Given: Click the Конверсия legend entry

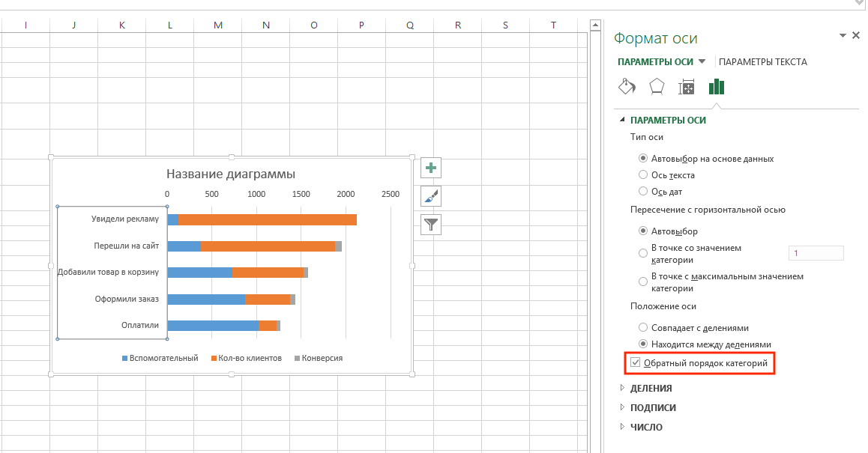Looking at the screenshot, I should [319, 358].
